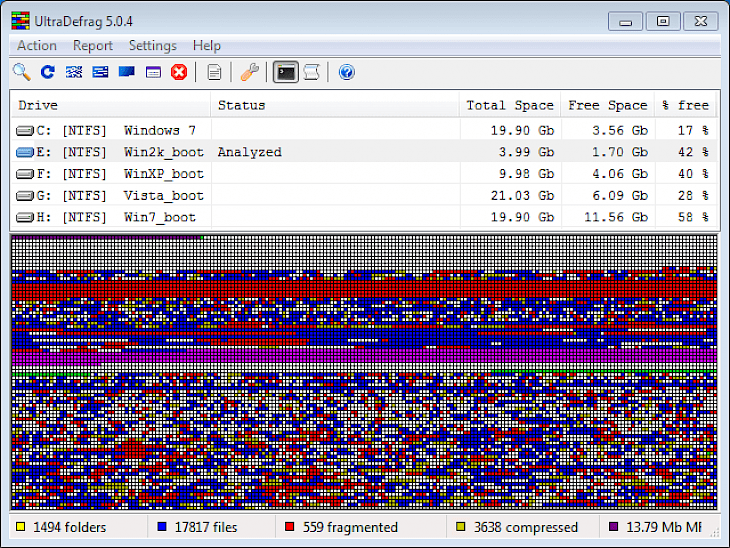Viewport: 730px width, 548px height.
Task: Click the 28 % free value
Action: 693,196
